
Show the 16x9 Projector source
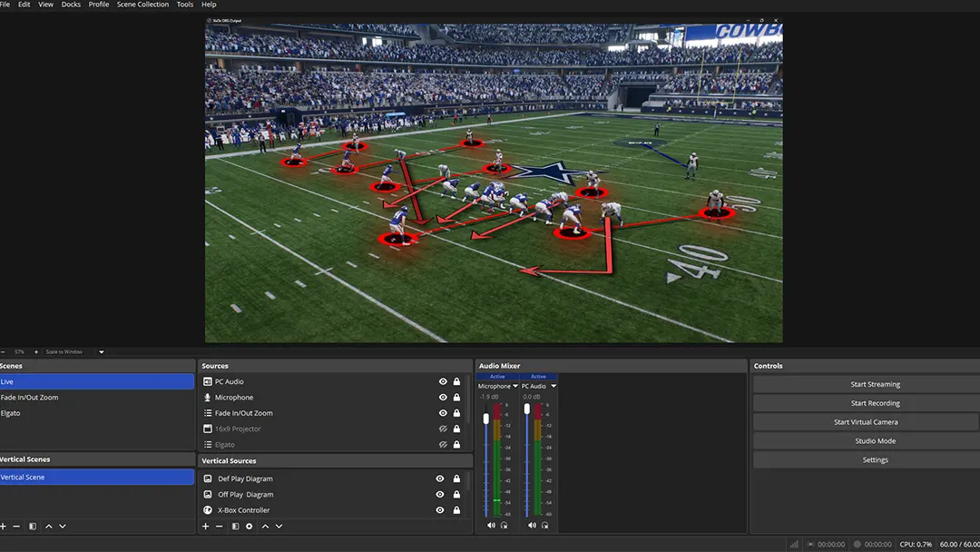[443, 429]
